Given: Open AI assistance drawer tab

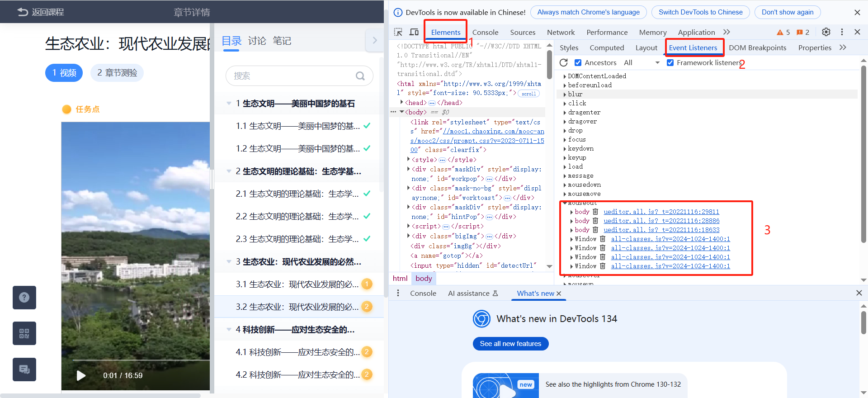Looking at the screenshot, I should pos(473,293).
